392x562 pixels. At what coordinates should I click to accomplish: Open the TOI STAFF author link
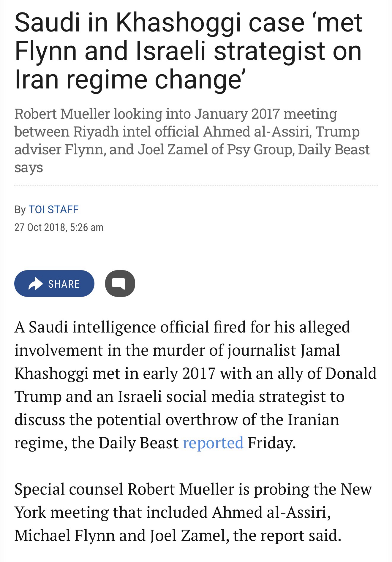(53, 210)
